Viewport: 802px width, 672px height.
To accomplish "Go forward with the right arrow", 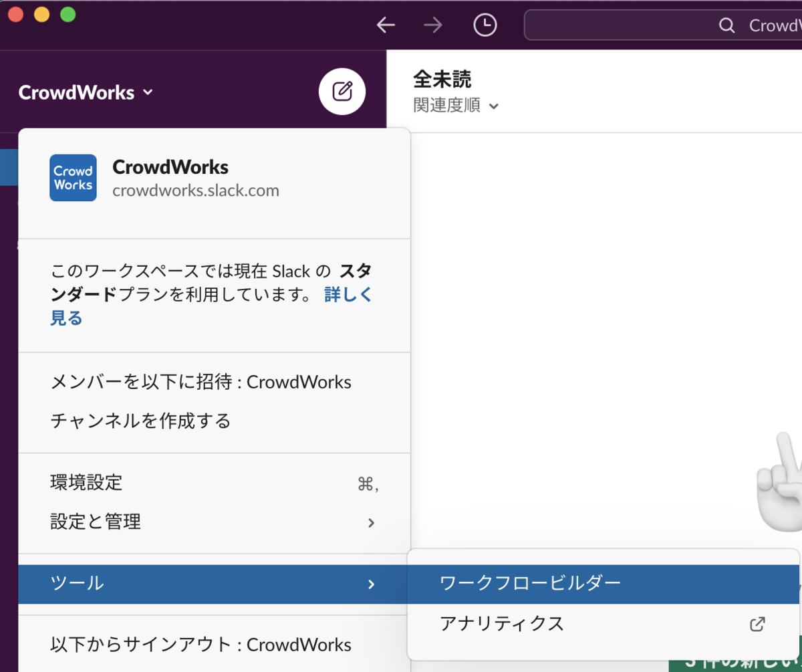I will 433,25.
